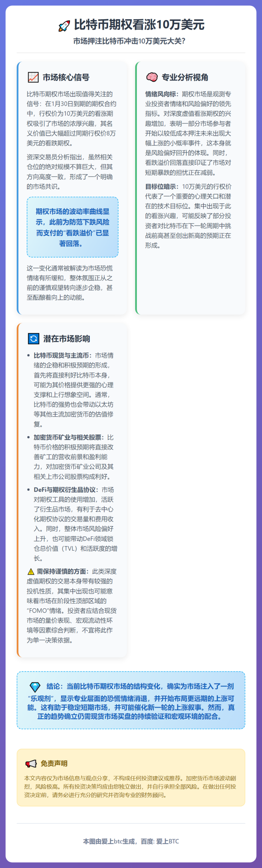Click the 市场核心信号 heading

pos(66,77)
